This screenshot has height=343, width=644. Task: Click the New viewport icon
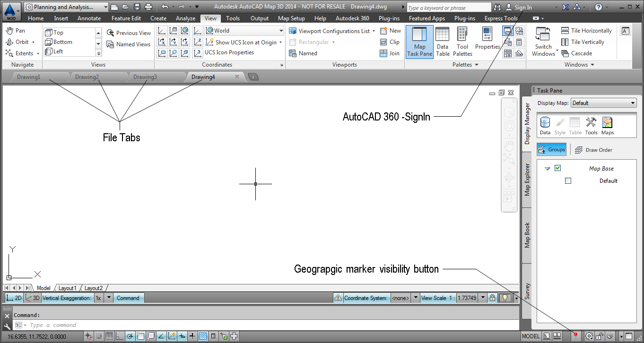pos(390,31)
